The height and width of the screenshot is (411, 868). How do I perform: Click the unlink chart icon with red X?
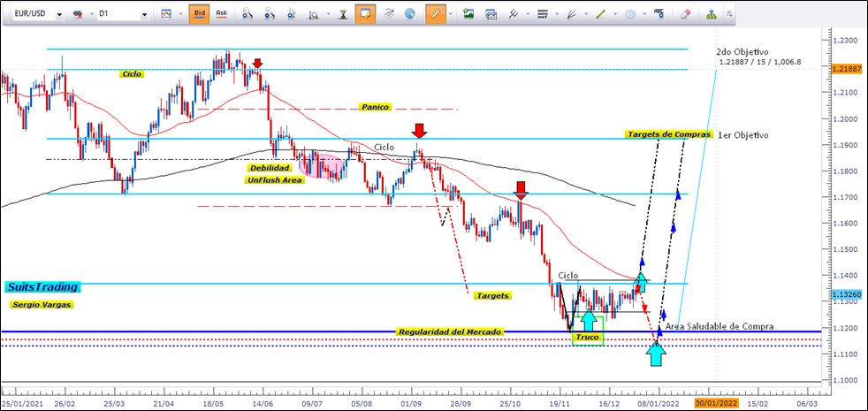78,15
